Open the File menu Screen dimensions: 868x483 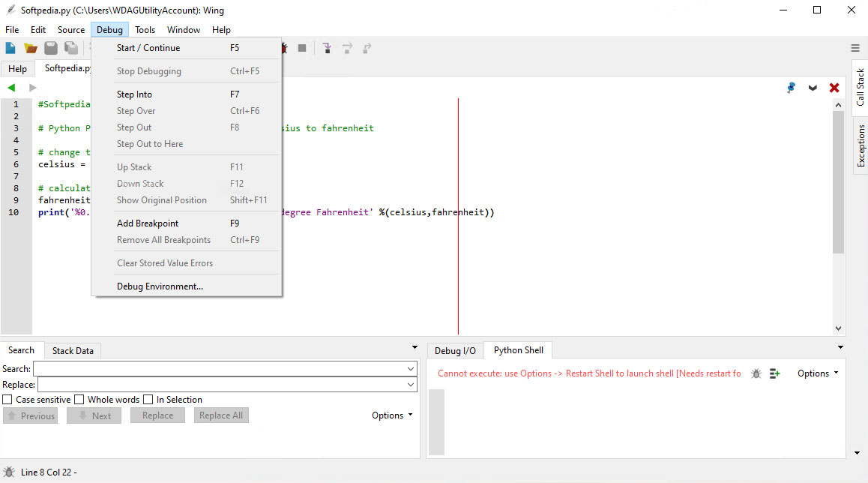tap(12, 30)
